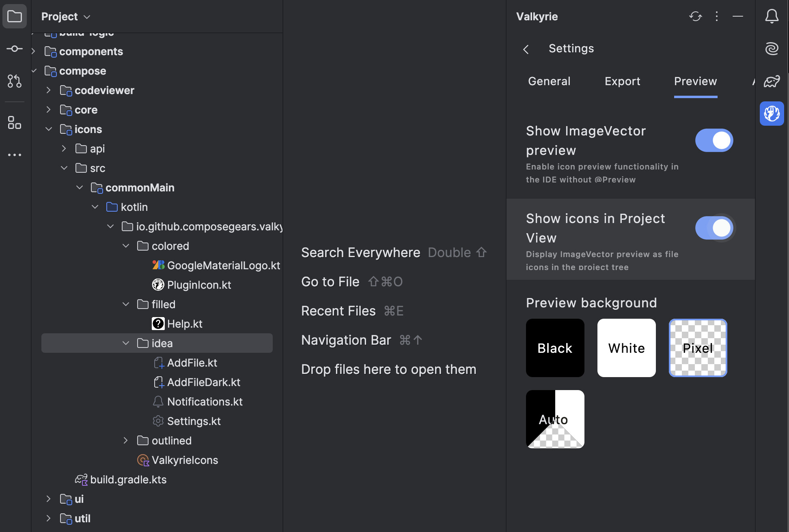Disable Show icons in Project View
789x532 pixels.
(x=714, y=228)
